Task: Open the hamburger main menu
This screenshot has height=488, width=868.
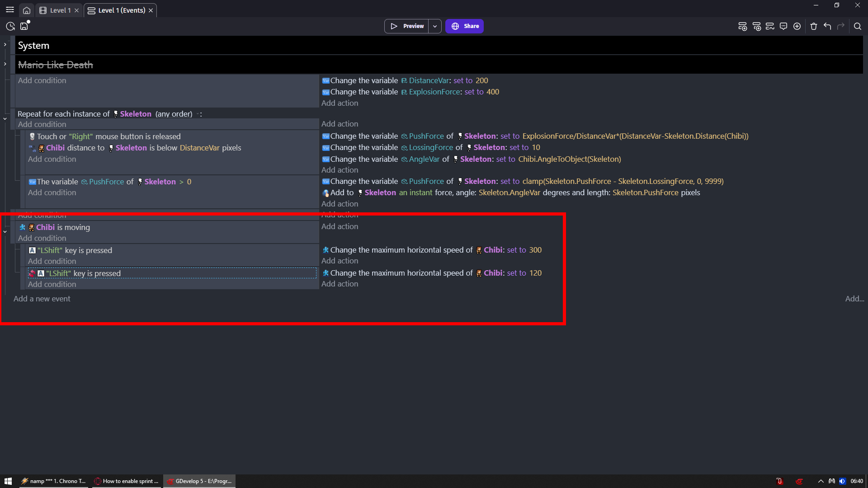Action: tap(10, 9)
